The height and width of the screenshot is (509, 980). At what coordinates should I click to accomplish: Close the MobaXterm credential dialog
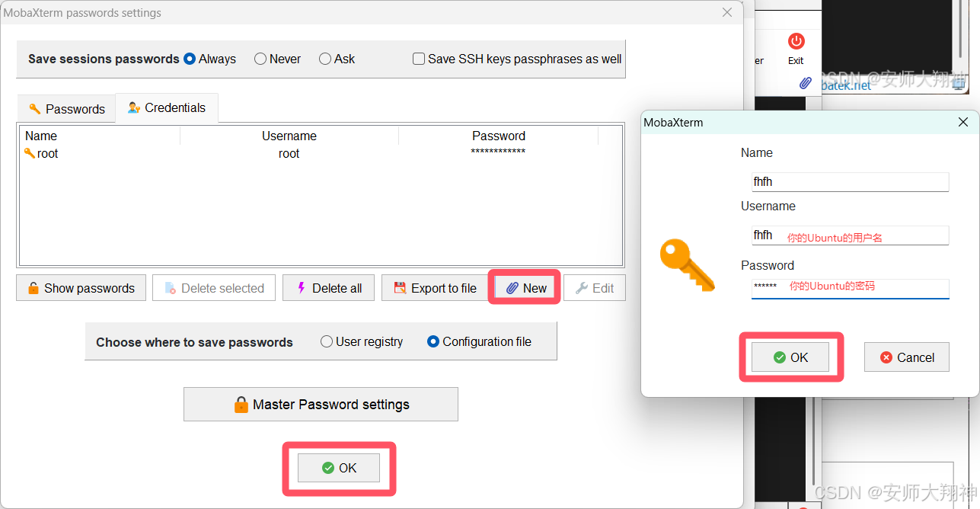pos(963,122)
